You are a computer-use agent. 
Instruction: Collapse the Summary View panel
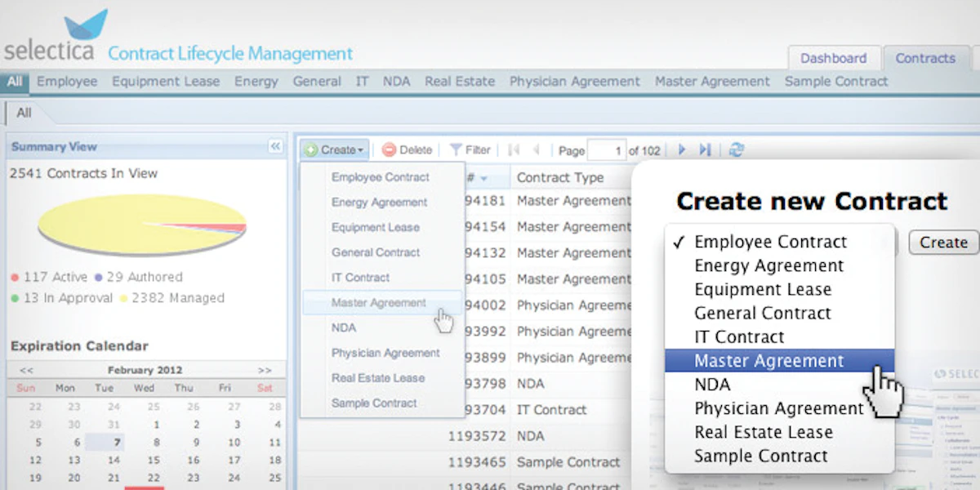[x=275, y=146]
